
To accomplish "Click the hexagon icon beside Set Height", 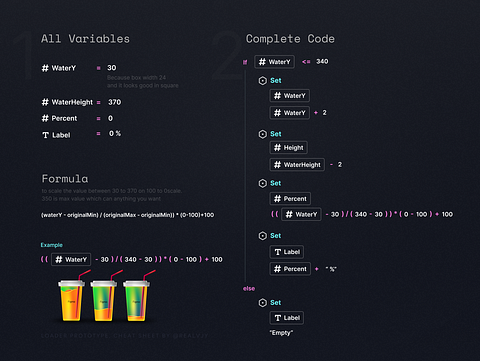I will [x=263, y=134].
